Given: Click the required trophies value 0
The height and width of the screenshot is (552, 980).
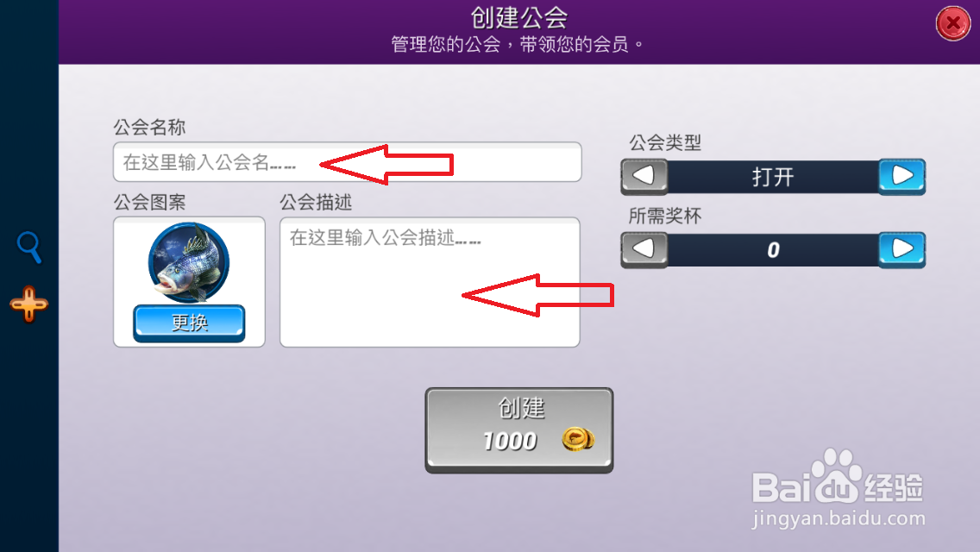Looking at the screenshot, I should pyautogui.click(x=773, y=250).
